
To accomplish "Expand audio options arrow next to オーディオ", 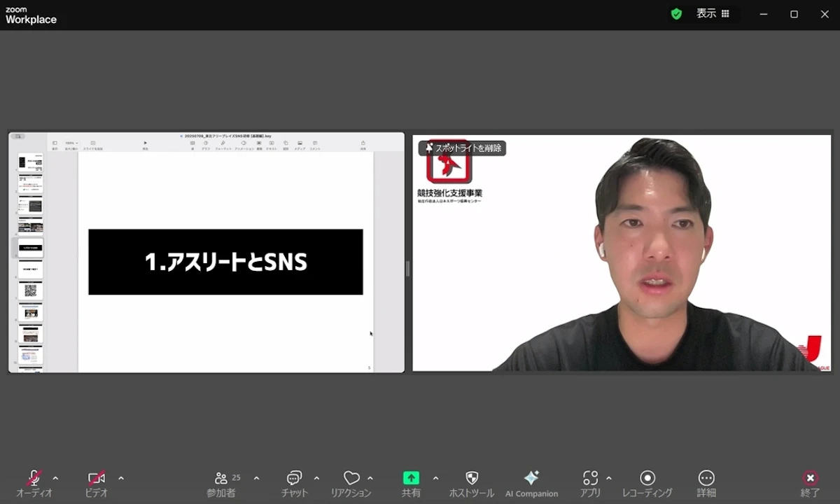I will click(56, 479).
